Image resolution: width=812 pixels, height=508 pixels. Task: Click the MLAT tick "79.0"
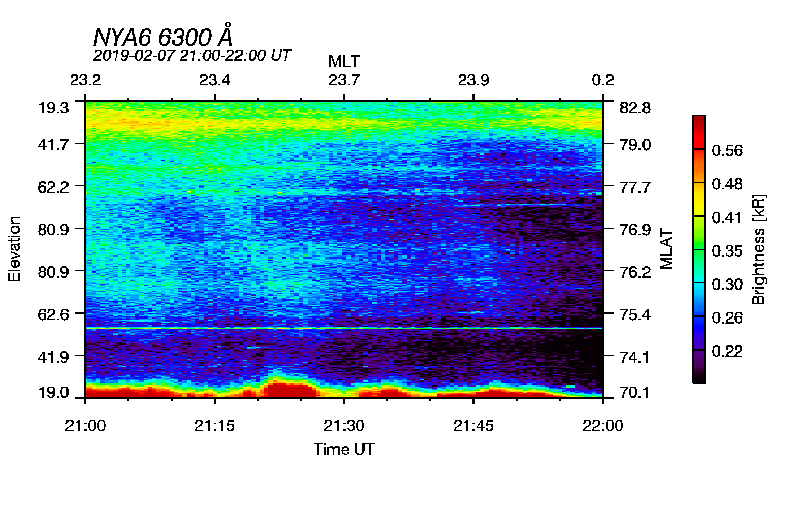pos(635,145)
